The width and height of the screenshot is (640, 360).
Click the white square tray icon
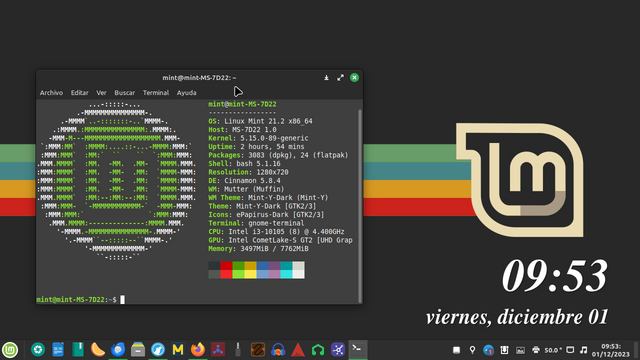[x=457, y=350]
